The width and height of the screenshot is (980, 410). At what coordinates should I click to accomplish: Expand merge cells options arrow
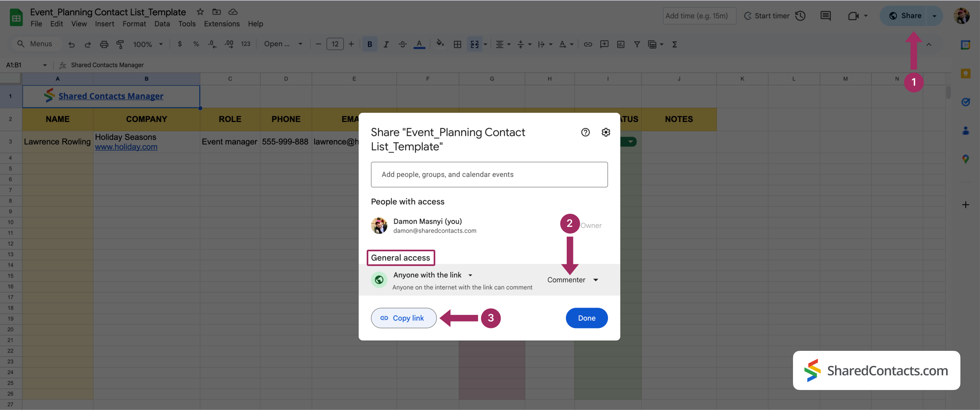pyautogui.click(x=486, y=44)
